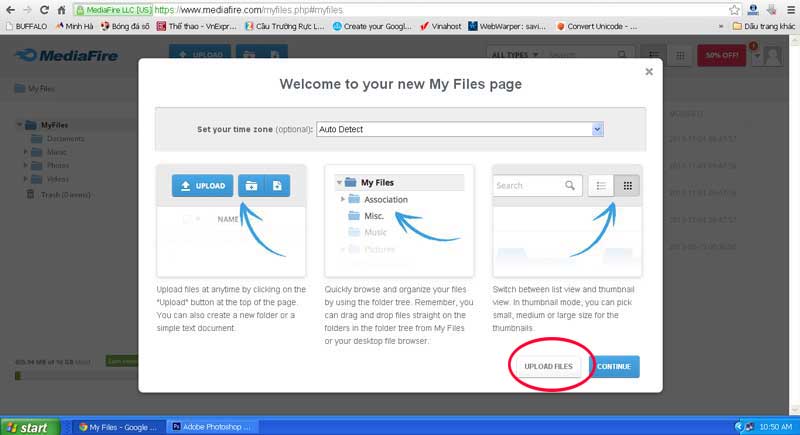Switch to Adobe Photoshop taskbar item
The image size is (800, 435).
(212, 427)
